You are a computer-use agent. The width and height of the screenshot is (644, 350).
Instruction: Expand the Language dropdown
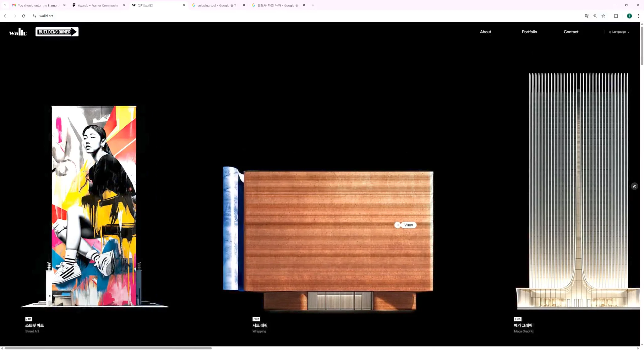tap(619, 32)
